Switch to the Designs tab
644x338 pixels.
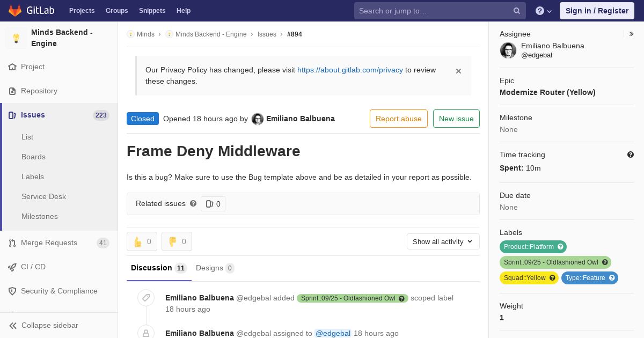pyautogui.click(x=215, y=268)
